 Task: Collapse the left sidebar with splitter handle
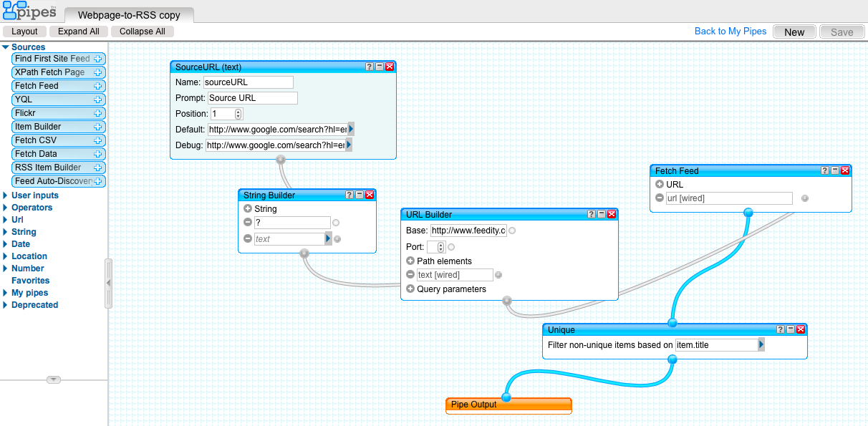coord(109,283)
